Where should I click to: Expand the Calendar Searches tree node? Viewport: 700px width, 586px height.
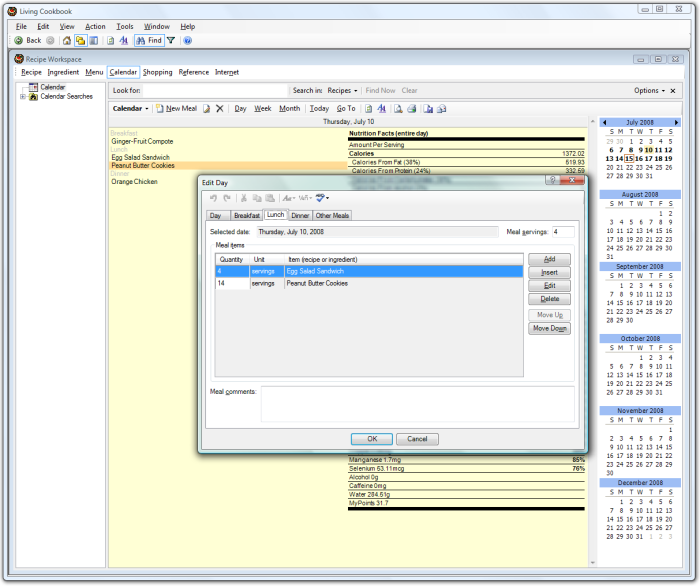click(22, 96)
